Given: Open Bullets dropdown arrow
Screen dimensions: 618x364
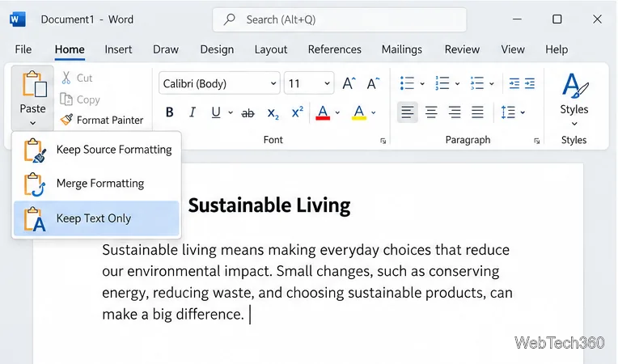Looking at the screenshot, I should (x=422, y=83).
